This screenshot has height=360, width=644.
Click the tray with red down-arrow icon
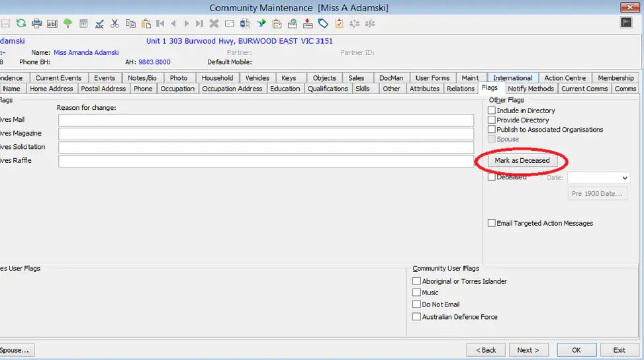(x=308, y=23)
